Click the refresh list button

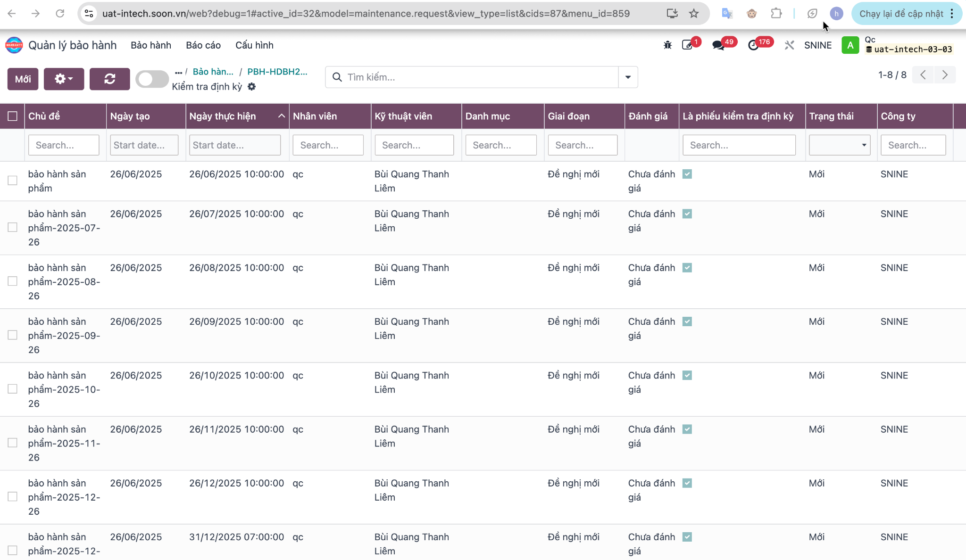click(x=110, y=79)
